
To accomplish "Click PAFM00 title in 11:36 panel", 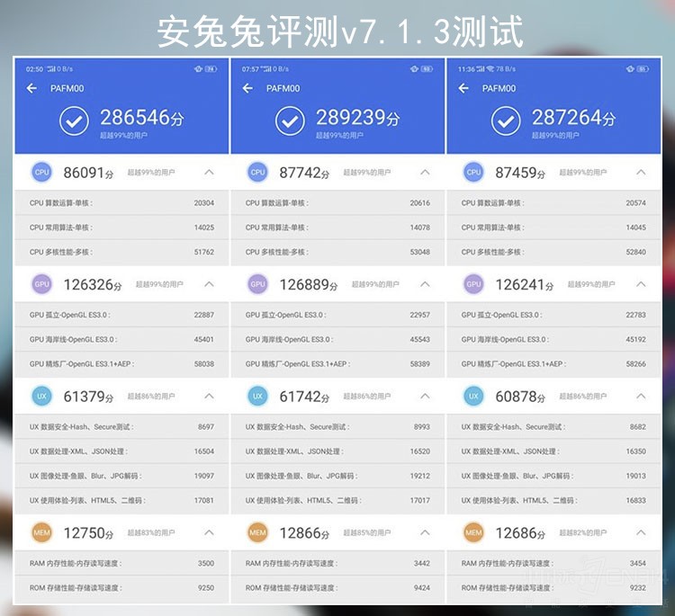I will click(499, 89).
